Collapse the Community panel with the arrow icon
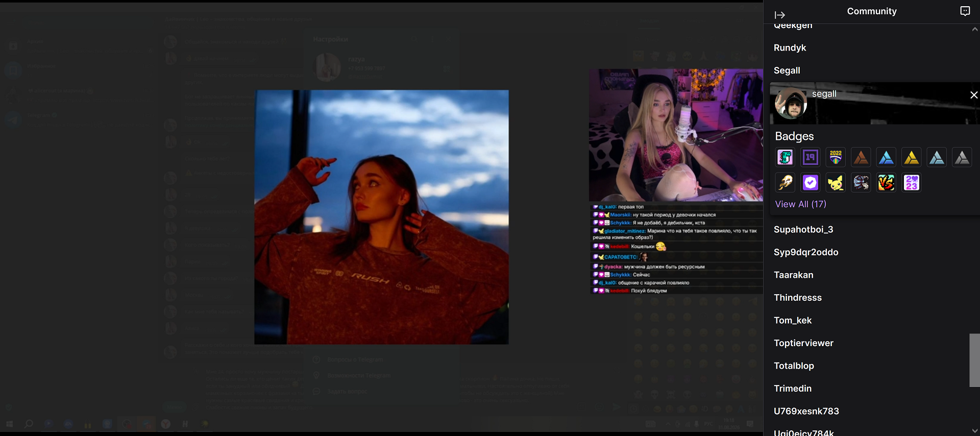 pyautogui.click(x=779, y=15)
